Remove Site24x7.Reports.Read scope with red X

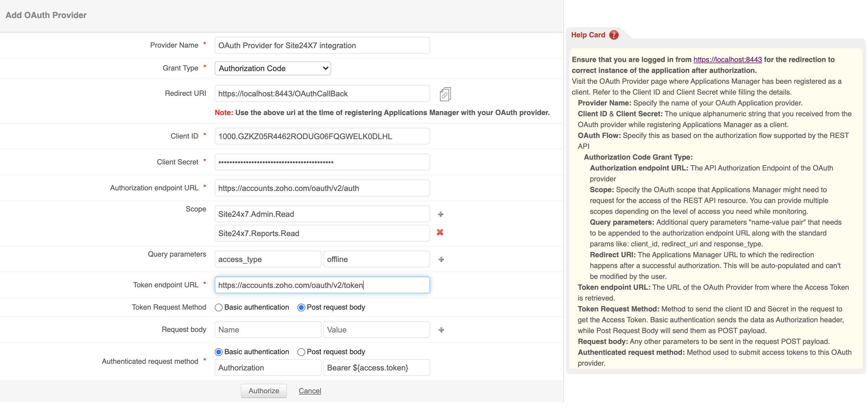click(x=440, y=232)
